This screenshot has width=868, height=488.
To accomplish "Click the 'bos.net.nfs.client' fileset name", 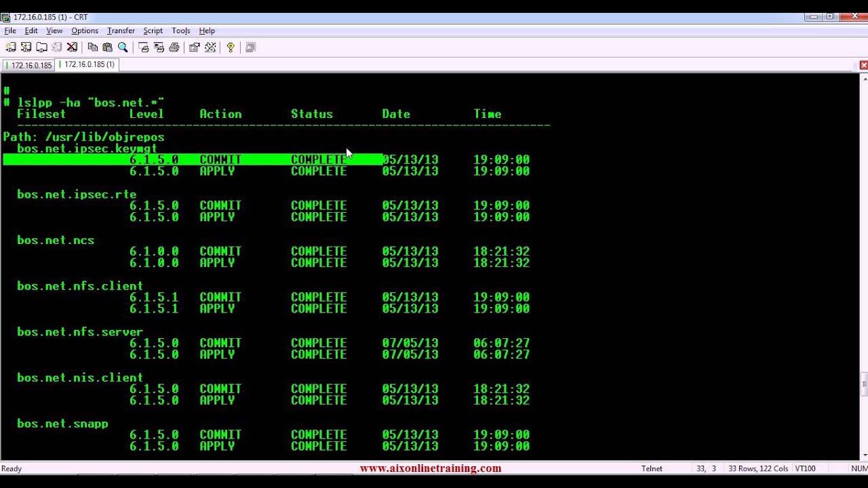I will (80, 286).
